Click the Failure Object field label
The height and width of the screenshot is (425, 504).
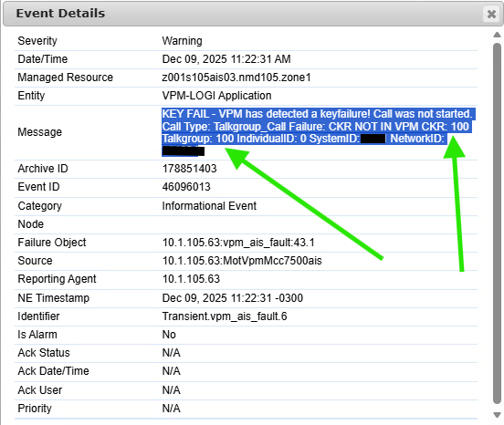(x=52, y=243)
